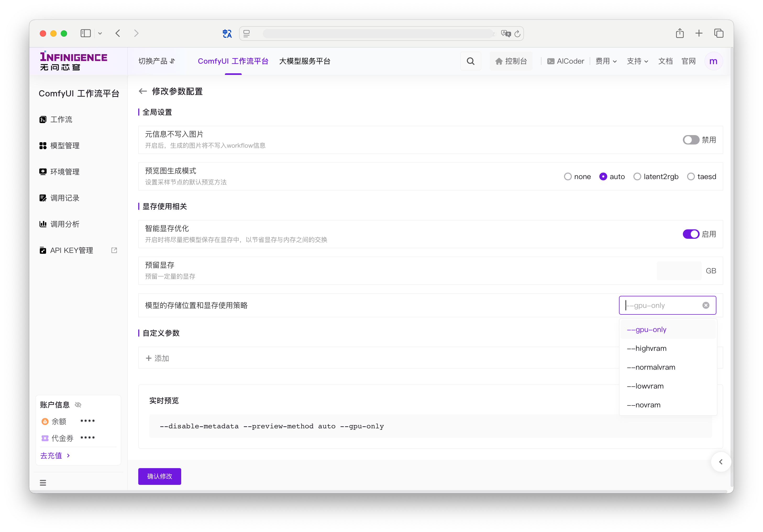
Task: Choose --lowvram from the dropdown list
Action: coord(668,386)
